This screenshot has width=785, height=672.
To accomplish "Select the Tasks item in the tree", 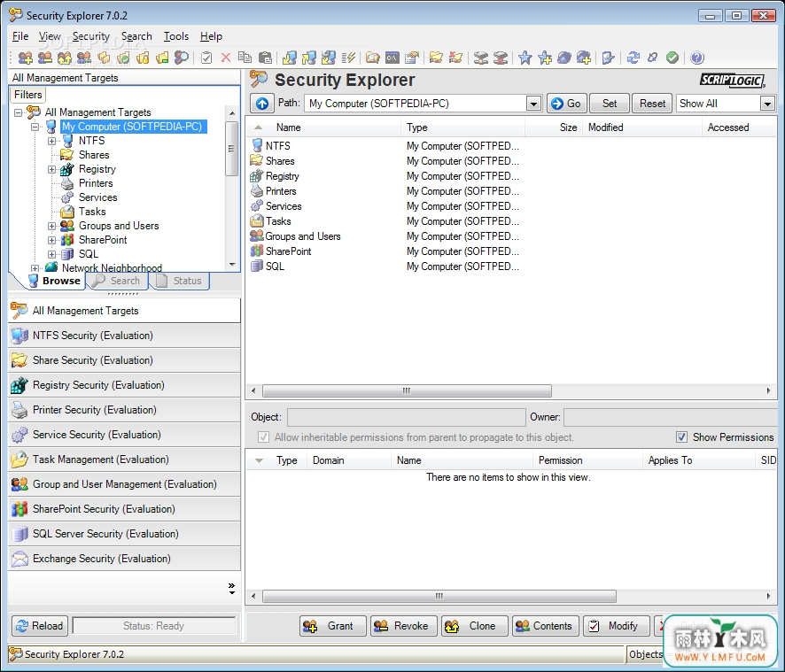I will (x=92, y=212).
